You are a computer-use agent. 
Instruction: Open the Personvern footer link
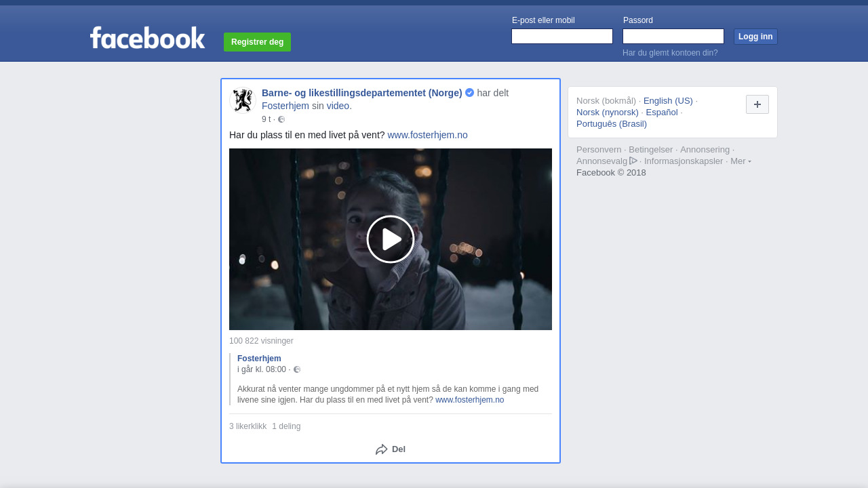[x=598, y=150]
